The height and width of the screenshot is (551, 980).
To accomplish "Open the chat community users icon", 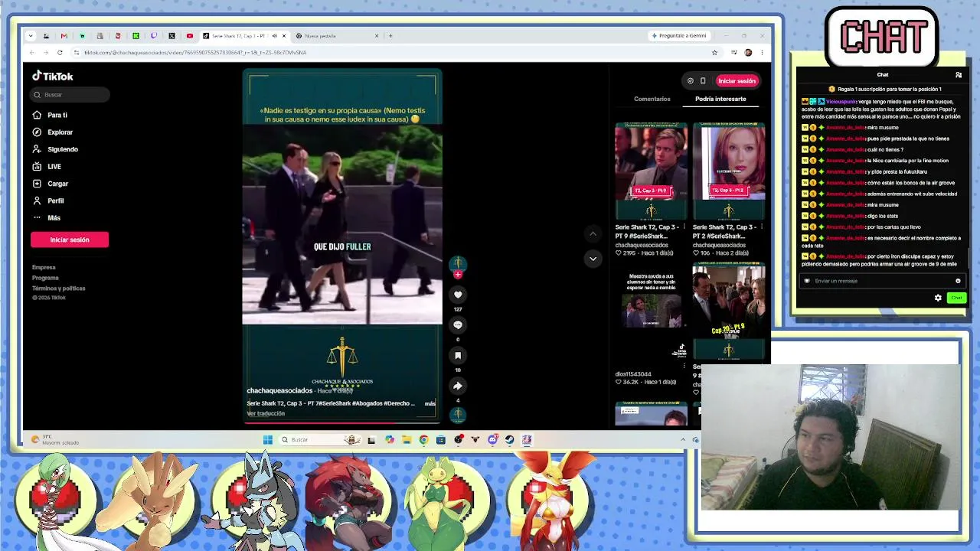I will [959, 75].
